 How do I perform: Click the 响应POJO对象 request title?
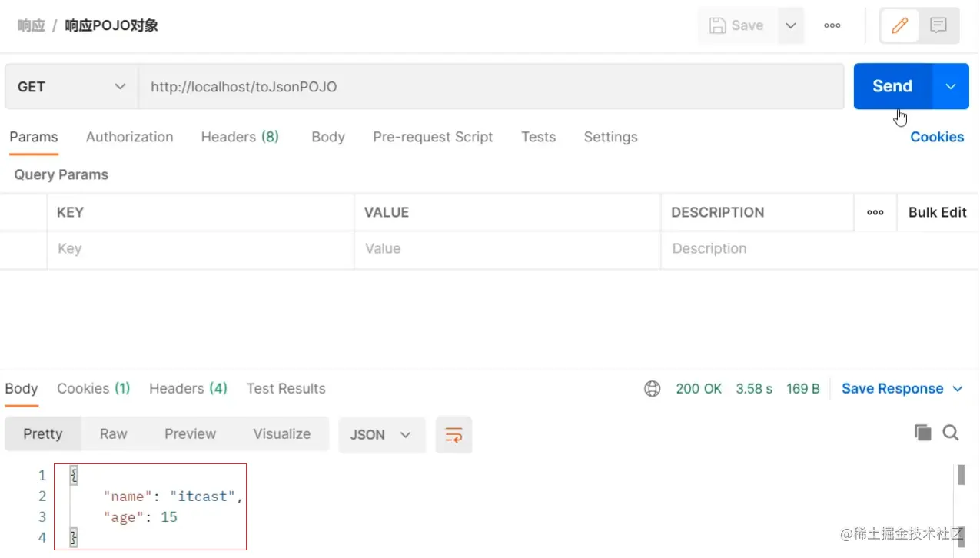pyautogui.click(x=111, y=25)
